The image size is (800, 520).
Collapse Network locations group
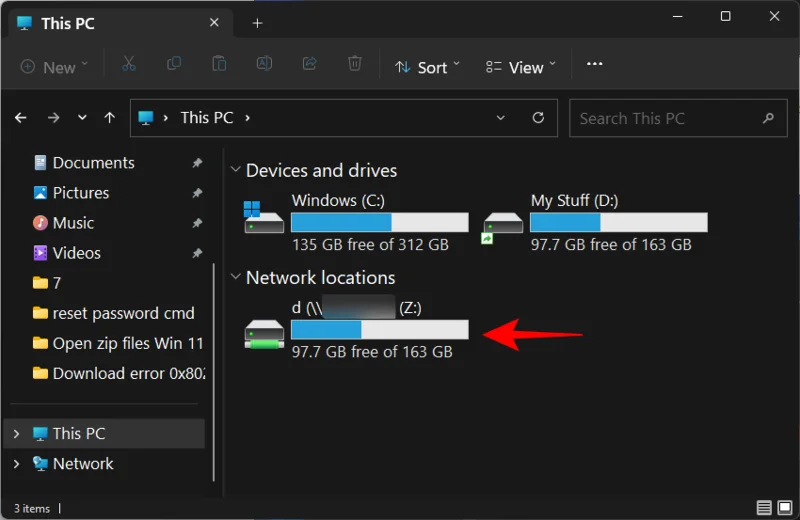click(235, 277)
